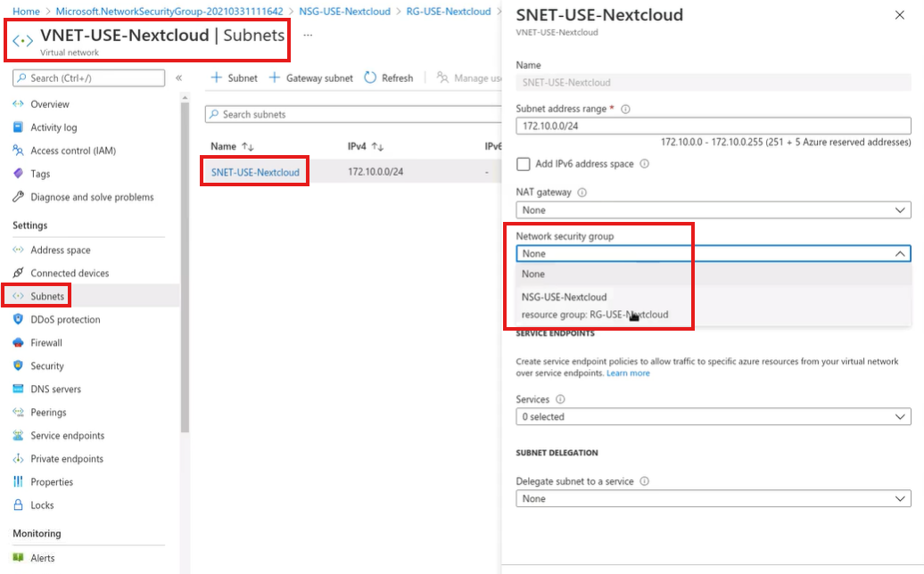Image resolution: width=924 pixels, height=574 pixels.
Task: Click the DDoS protection shield icon
Action: click(x=18, y=319)
